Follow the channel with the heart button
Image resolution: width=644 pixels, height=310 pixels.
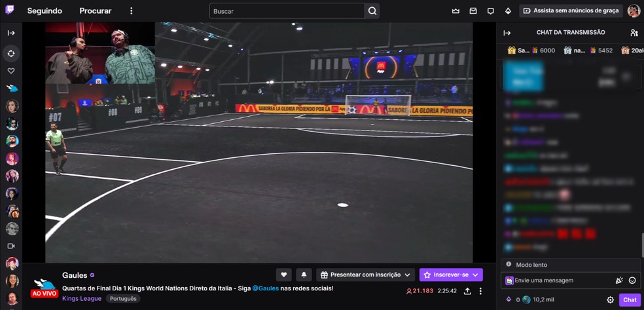[x=284, y=275]
